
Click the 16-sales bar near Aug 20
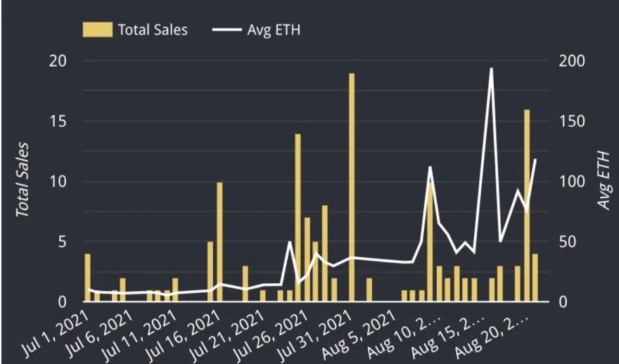pyautogui.click(x=527, y=205)
